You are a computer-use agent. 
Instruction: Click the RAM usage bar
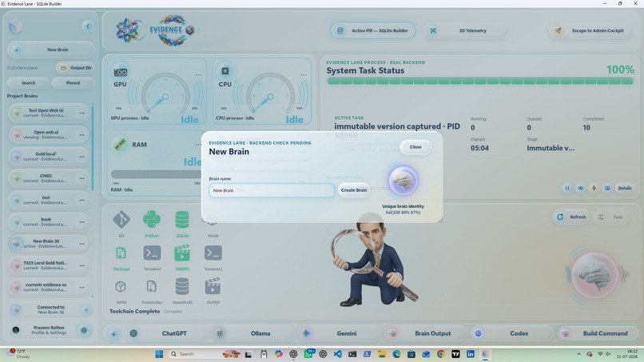(156, 174)
